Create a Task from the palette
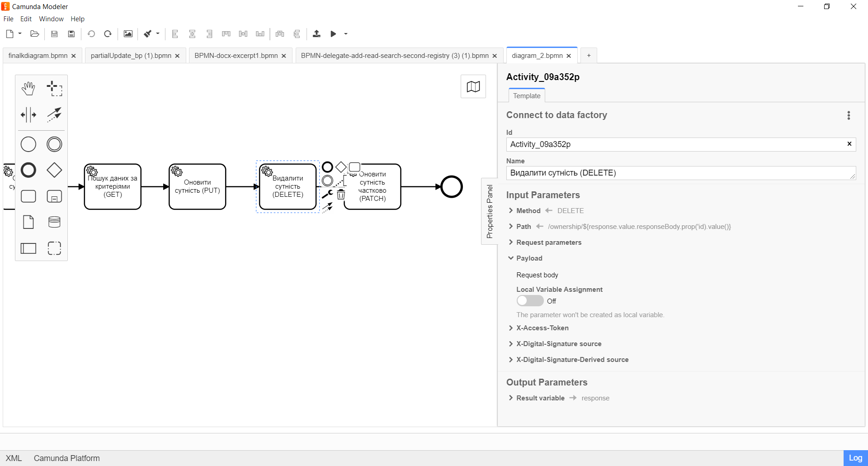Screen dimensions: 868x466 pyautogui.click(x=28, y=196)
